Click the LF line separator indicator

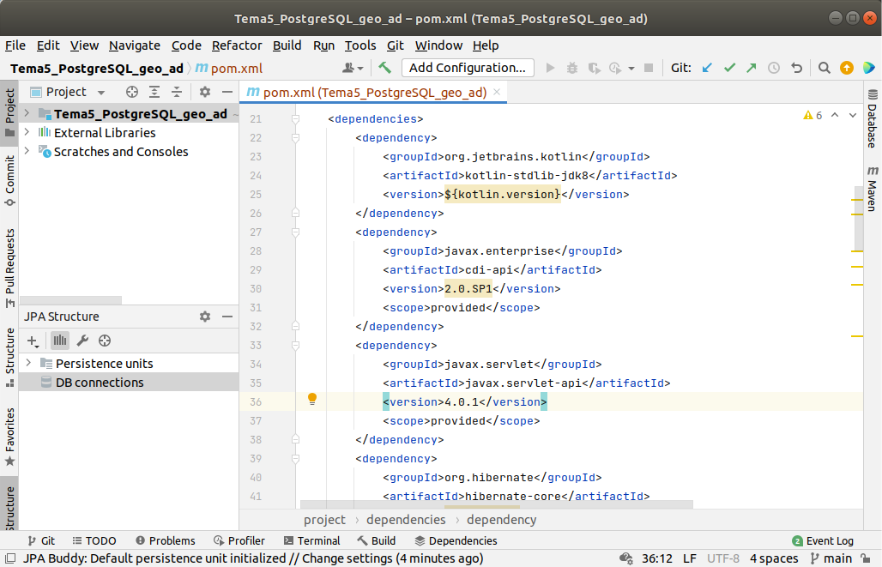click(690, 559)
